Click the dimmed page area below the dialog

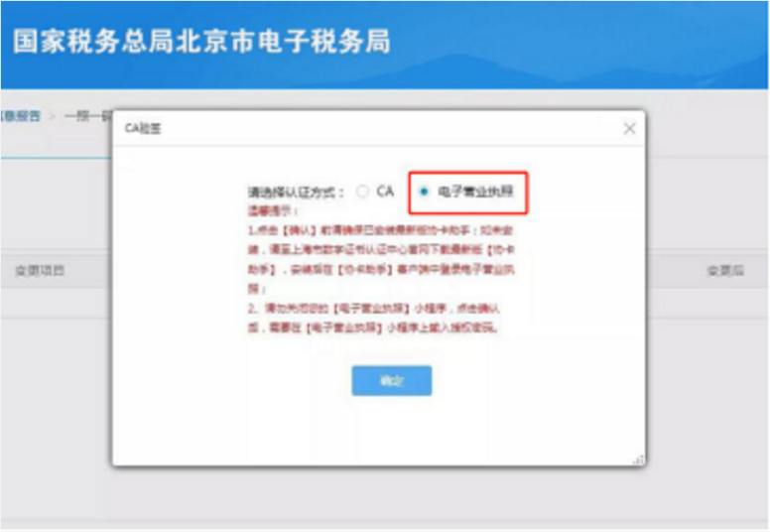[385, 496]
